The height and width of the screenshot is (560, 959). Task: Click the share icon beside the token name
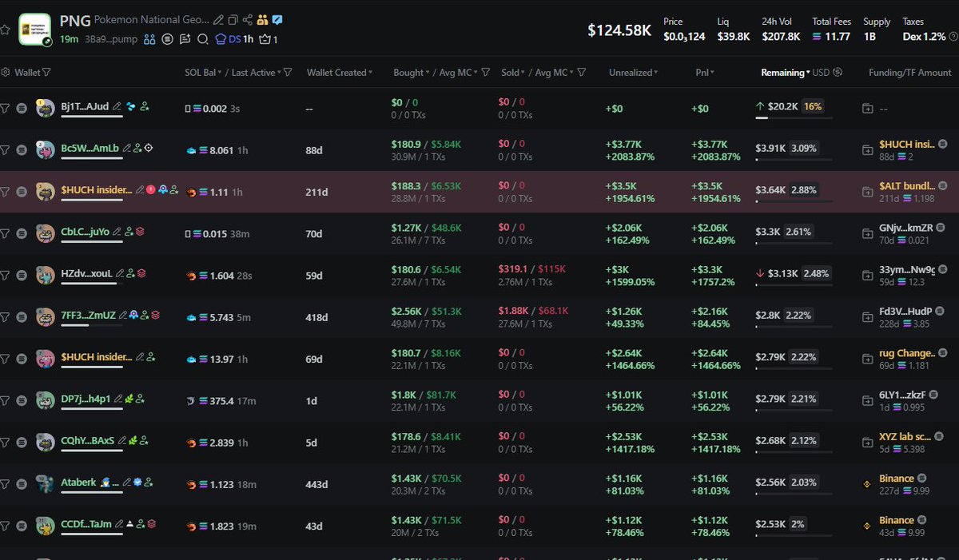coord(248,20)
